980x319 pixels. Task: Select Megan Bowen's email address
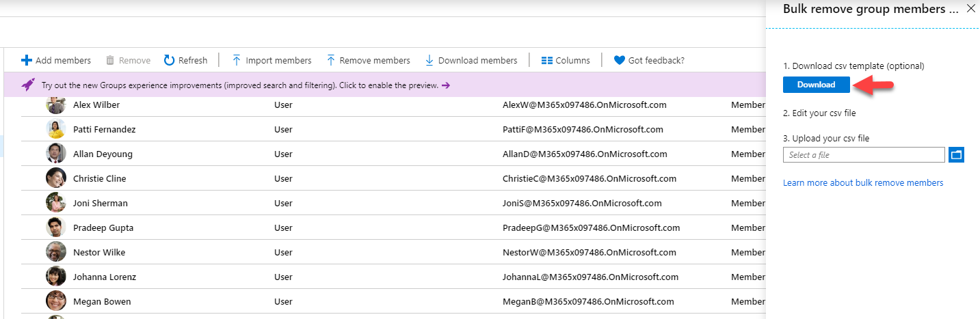tap(588, 301)
